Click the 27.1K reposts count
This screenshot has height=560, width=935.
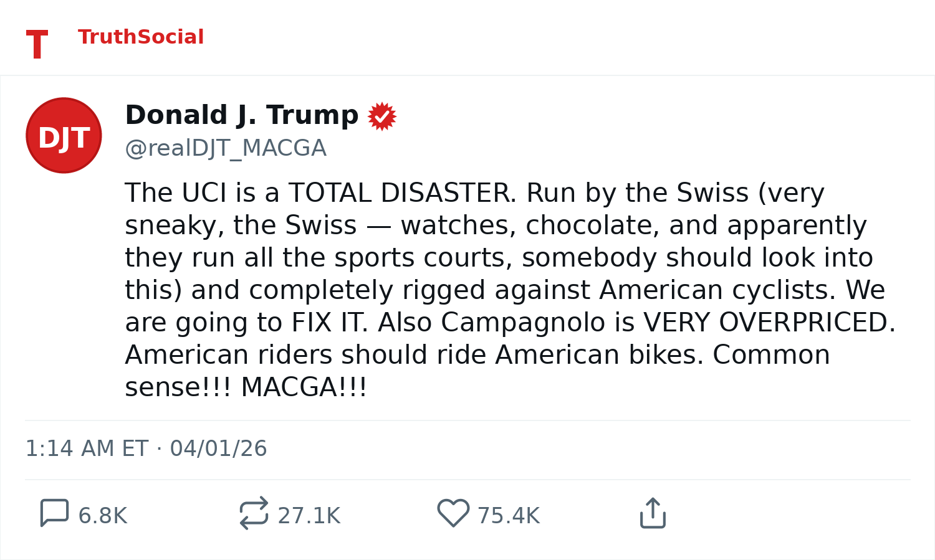pyautogui.click(x=309, y=516)
